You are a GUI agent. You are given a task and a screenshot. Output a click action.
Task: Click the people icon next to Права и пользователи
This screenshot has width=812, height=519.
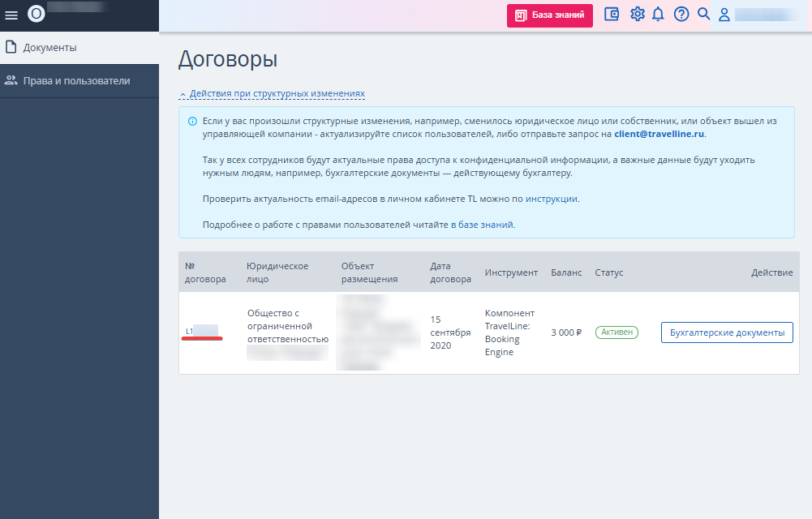click(11, 80)
